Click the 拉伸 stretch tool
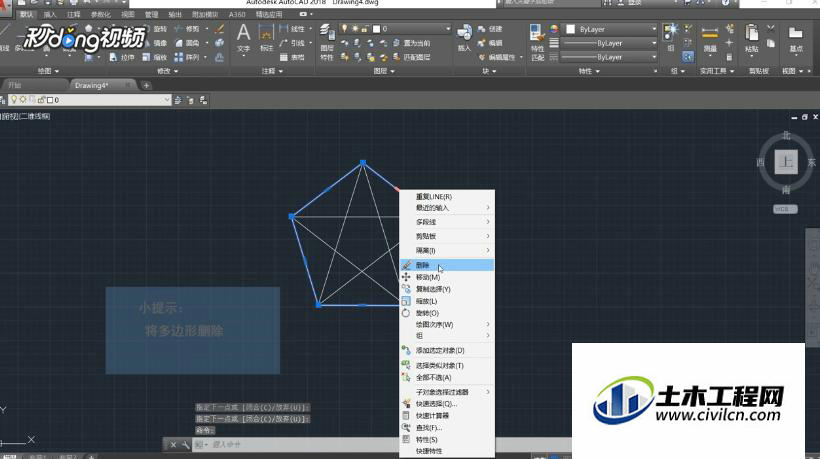The image size is (820, 459). 122,57
